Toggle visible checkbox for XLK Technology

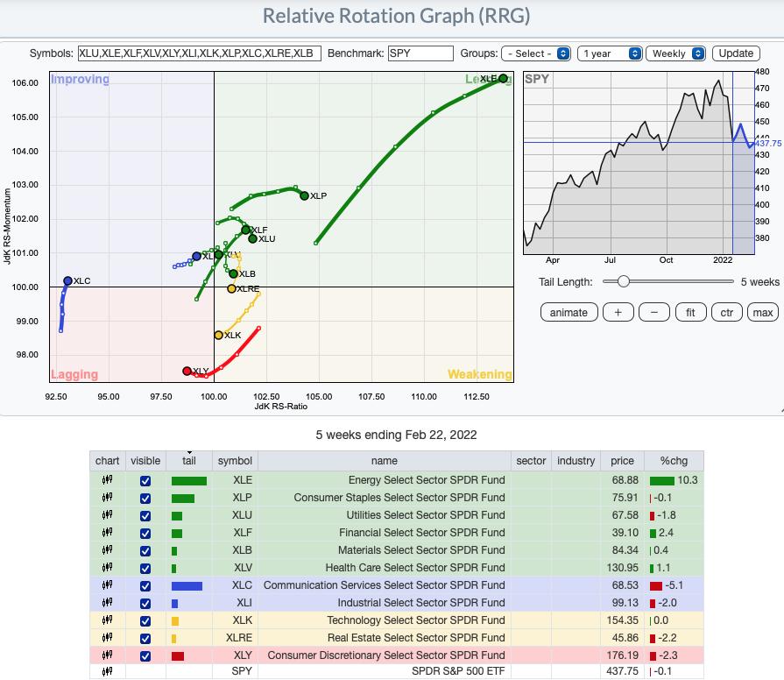pyautogui.click(x=145, y=620)
